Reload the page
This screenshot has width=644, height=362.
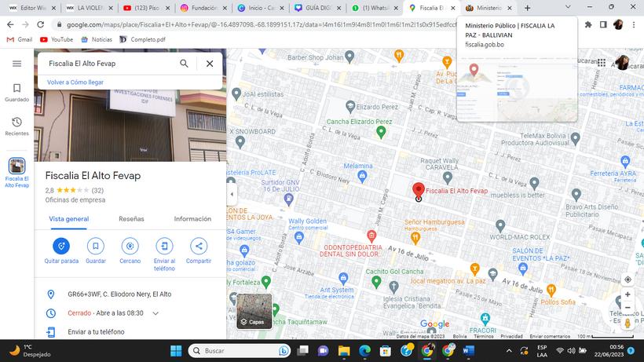click(40, 24)
